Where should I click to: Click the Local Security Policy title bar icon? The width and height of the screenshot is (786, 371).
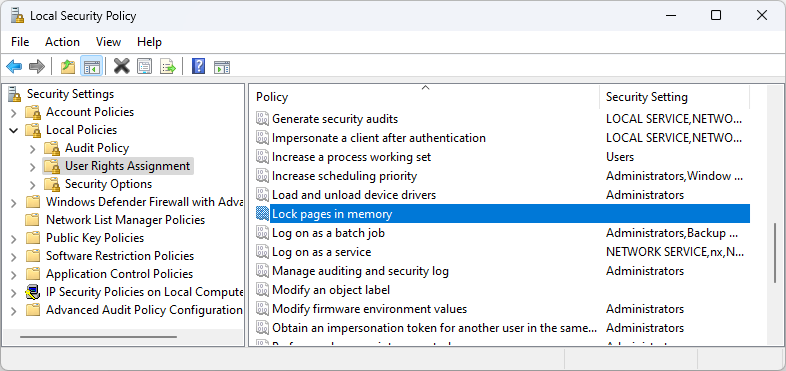[18, 16]
